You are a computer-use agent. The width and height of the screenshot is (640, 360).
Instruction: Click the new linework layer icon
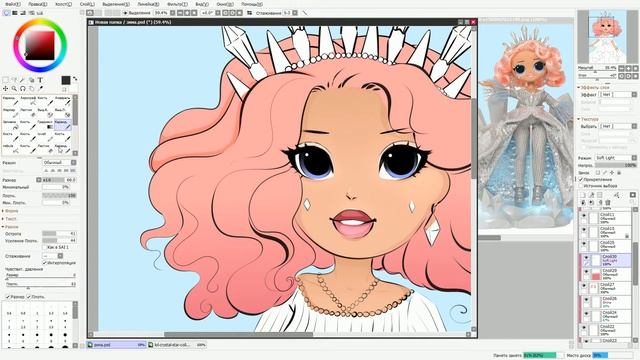click(591, 195)
